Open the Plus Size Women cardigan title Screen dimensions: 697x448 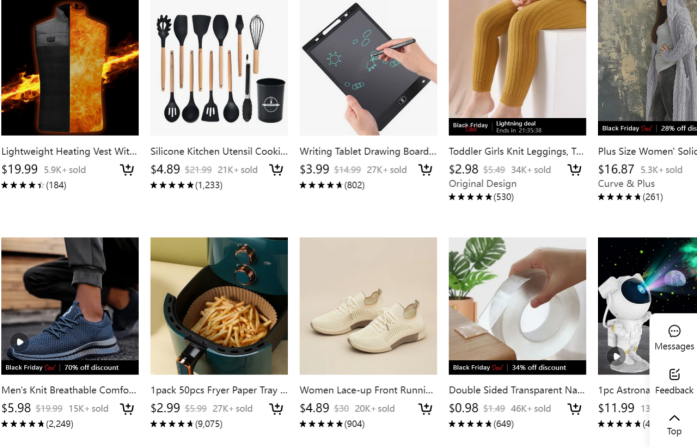click(647, 152)
